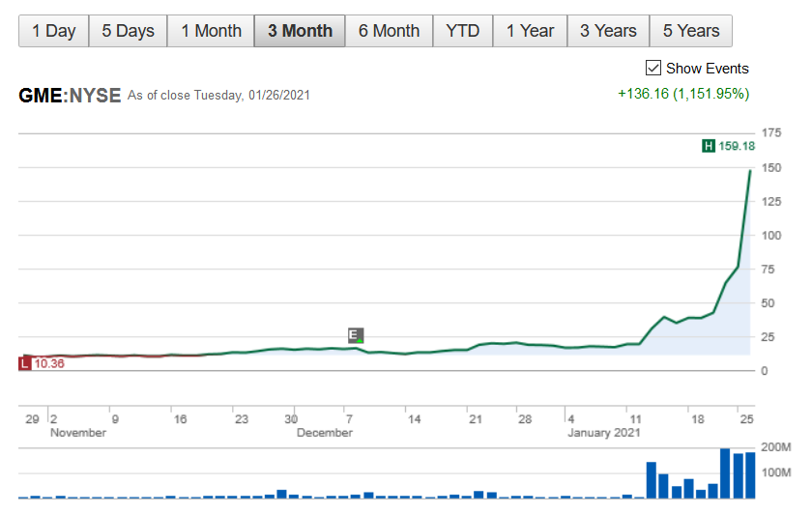Select the YTD range tab
The width and height of the screenshot is (812, 514).
click(x=462, y=31)
